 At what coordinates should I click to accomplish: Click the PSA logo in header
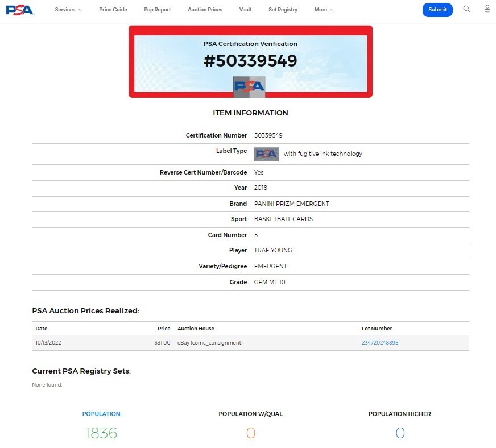click(x=20, y=10)
